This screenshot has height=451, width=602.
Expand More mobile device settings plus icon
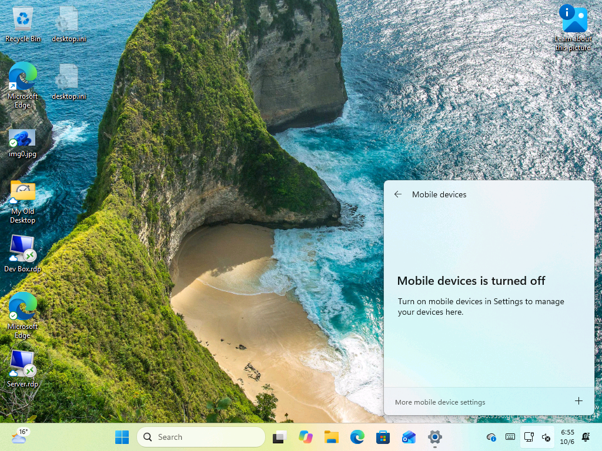point(578,401)
